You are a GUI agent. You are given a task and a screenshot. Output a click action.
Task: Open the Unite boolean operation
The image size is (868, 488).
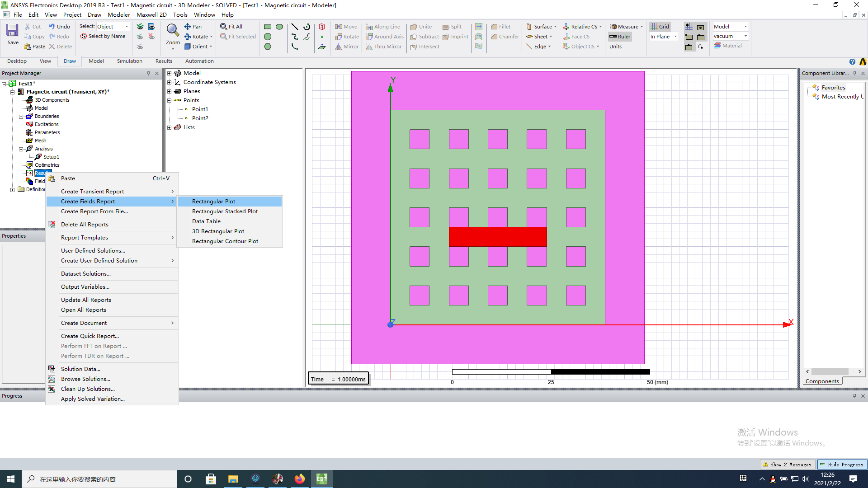coord(421,26)
